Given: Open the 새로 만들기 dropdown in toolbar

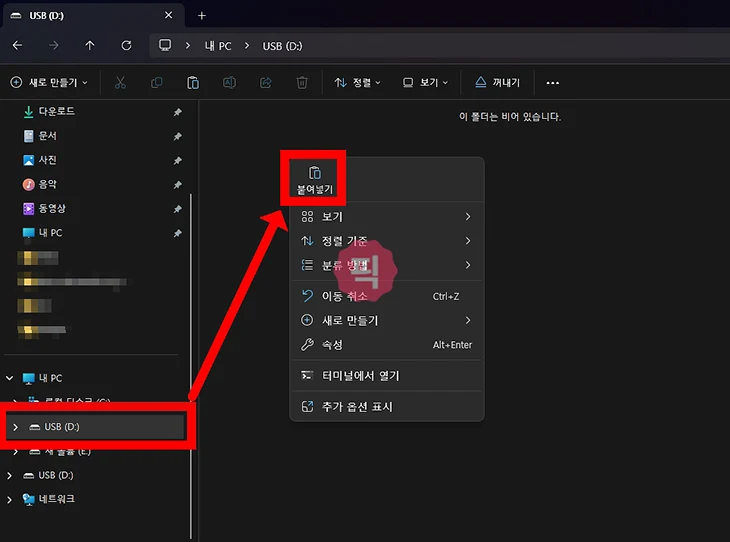Looking at the screenshot, I should click(x=50, y=83).
